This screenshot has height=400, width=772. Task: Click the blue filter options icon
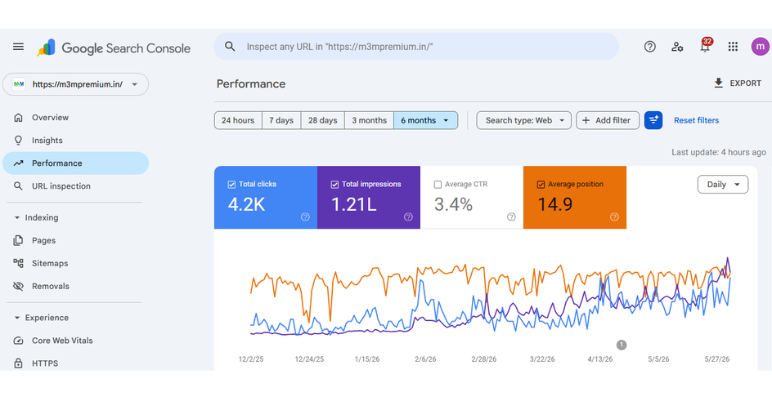pyautogui.click(x=653, y=120)
